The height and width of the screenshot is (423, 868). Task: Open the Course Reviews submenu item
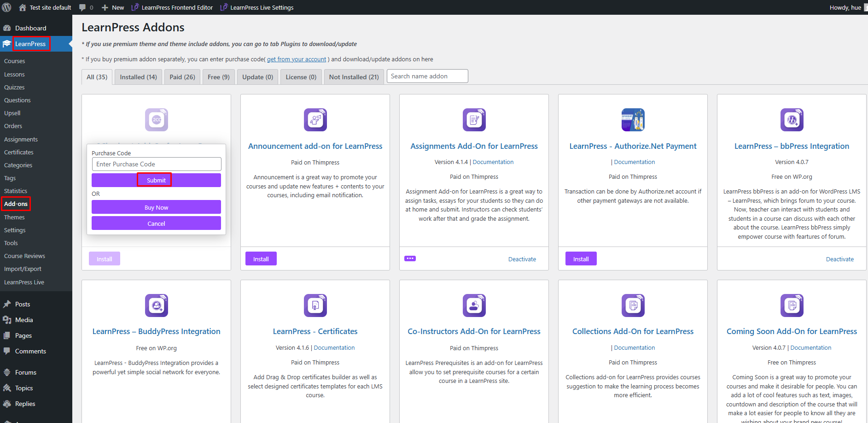coord(24,256)
